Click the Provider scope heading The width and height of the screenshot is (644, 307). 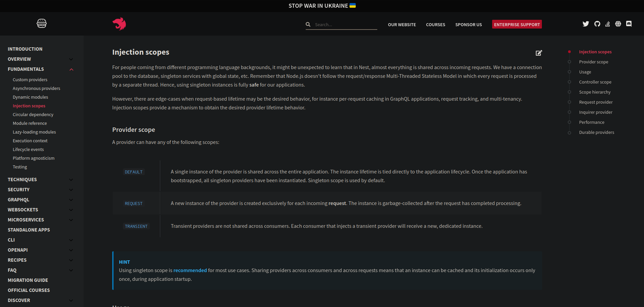(x=134, y=130)
